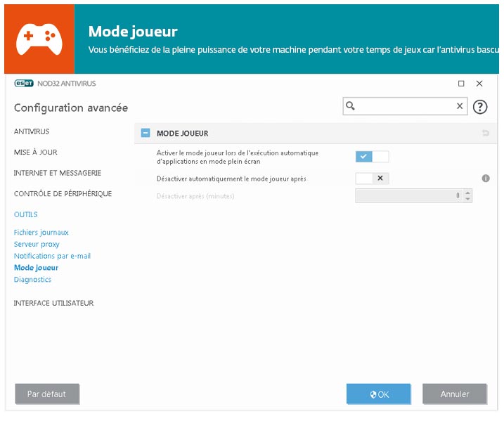Open the ANTIVIRUS section

(x=32, y=131)
